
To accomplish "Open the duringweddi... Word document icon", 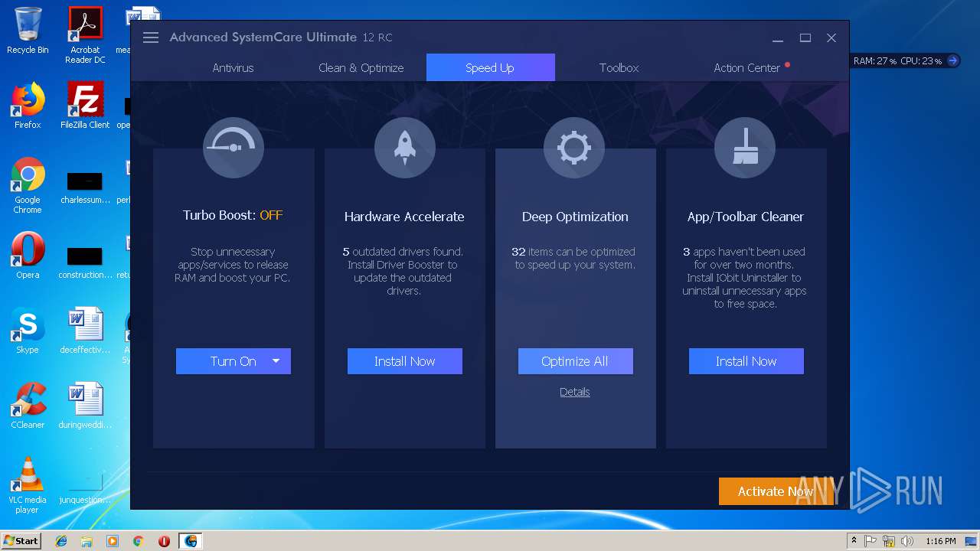I will (x=85, y=406).
